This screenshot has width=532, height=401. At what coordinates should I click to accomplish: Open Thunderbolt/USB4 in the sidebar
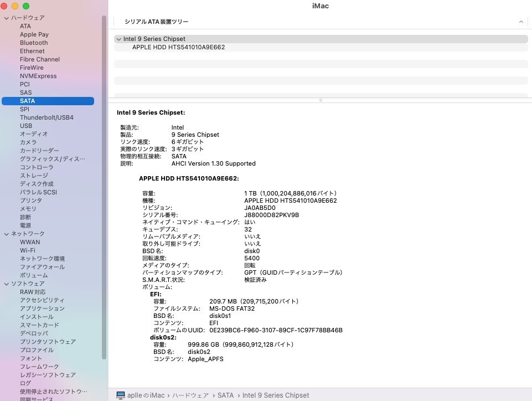pyautogui.click(x=47, y=117)
